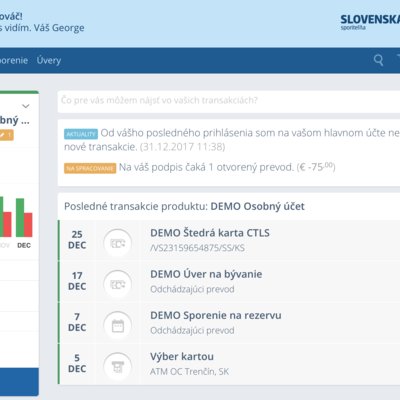400x400 pixels.
Task: Click the search magnifier icon in the navigation bar
Action: click(378, 60)
